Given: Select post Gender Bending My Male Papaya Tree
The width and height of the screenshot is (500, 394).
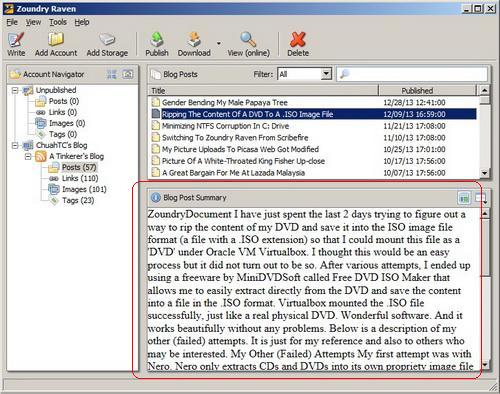Looking at the screenshot, I should point(225,102).
